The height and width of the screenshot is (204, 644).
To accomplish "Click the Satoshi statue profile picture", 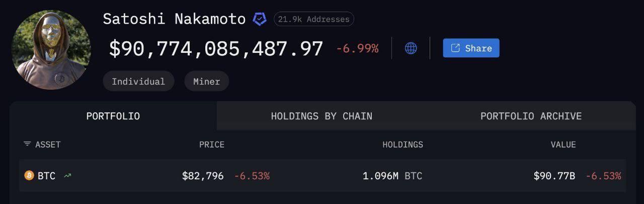I will (51, 49).
